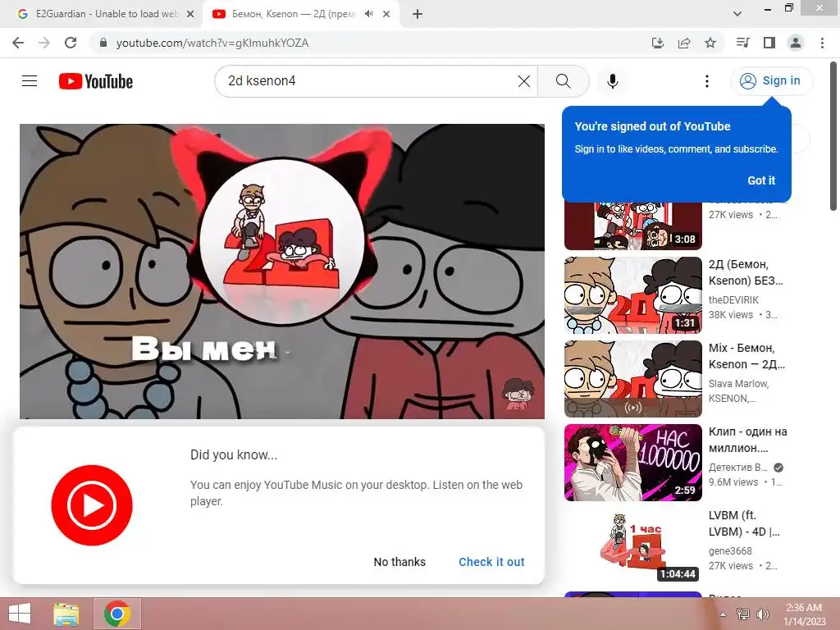Open the 1:04:44 LVBM 4D thumbnail

(x=632, y=546)
